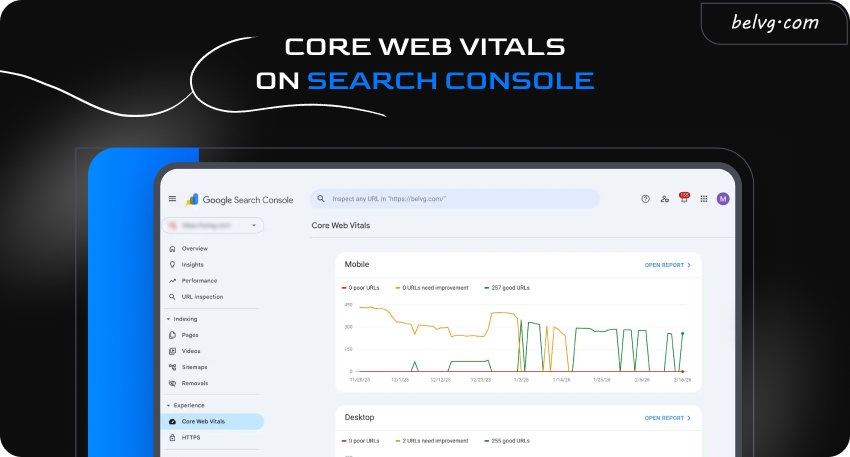Screen dimensions: 850x457
Task: Click the Desktop chevron arrow
Action: click(689, 418)
